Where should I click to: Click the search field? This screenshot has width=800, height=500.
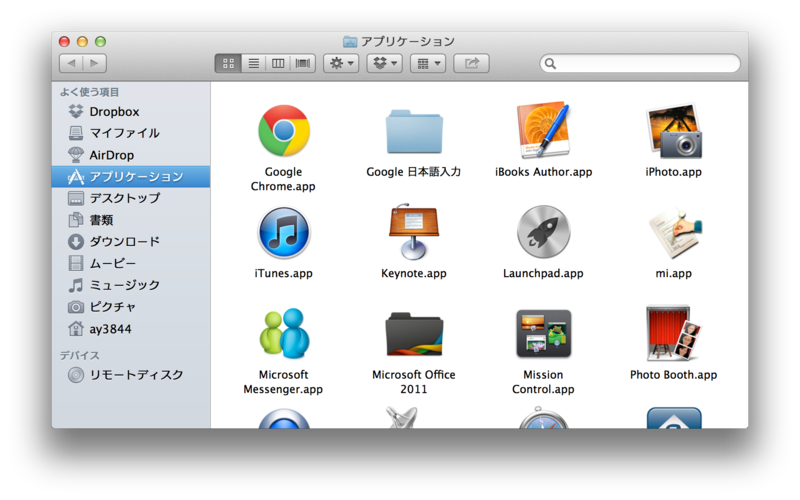(x=640, y=63)
